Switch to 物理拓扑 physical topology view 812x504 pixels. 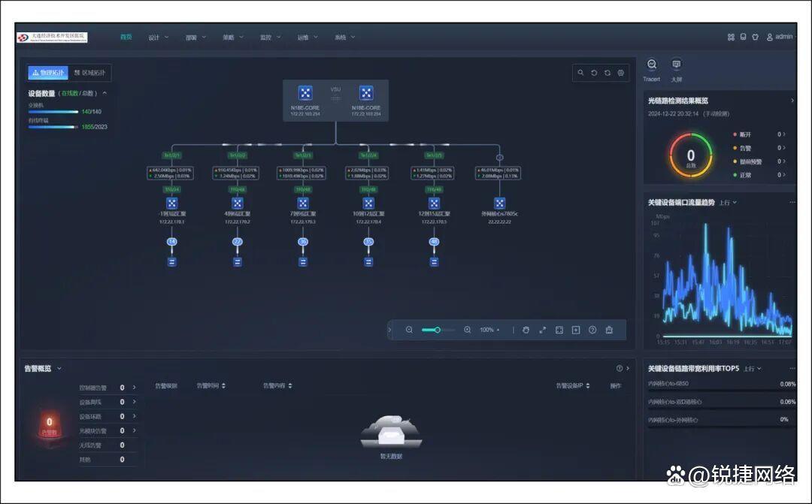click(x=49, y=73)
